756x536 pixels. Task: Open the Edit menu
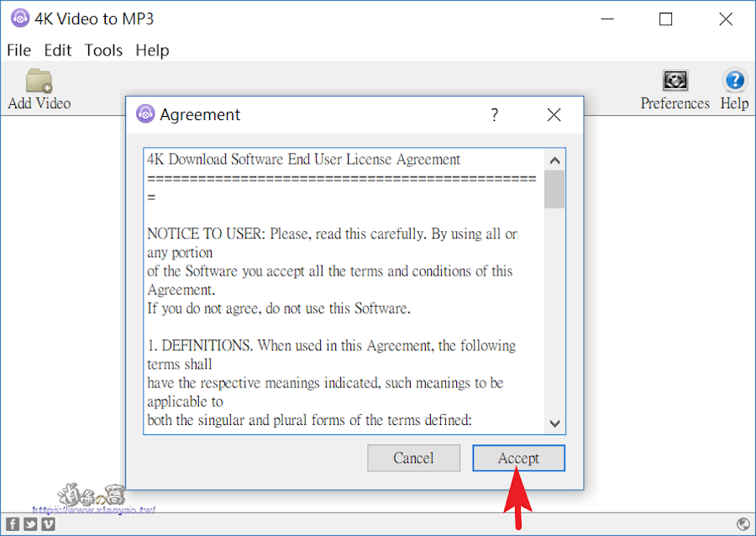pyautogui.click(x=57, y=50)
